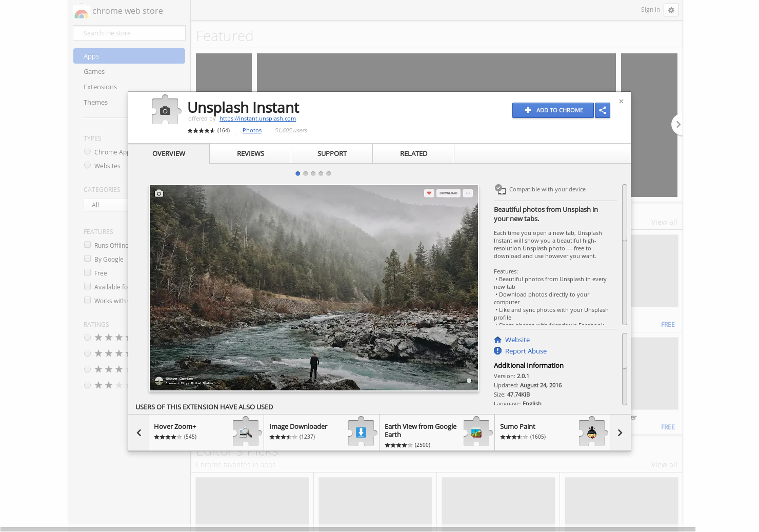
Task: Click the description panel scrollbar
Action: pyautogui.click(x=624, y=213)
